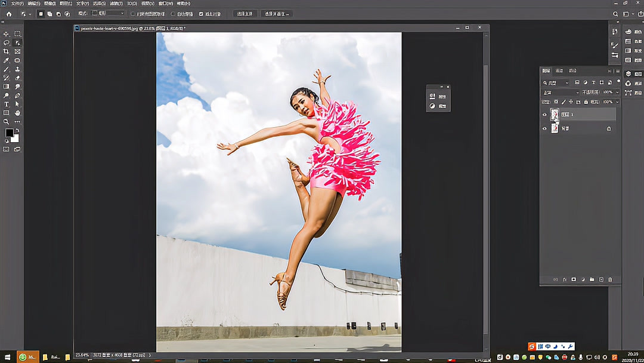This screenshot has width=644, height=363.
Task: Click the Select Subject button
Action: click(x=244, y=14)
